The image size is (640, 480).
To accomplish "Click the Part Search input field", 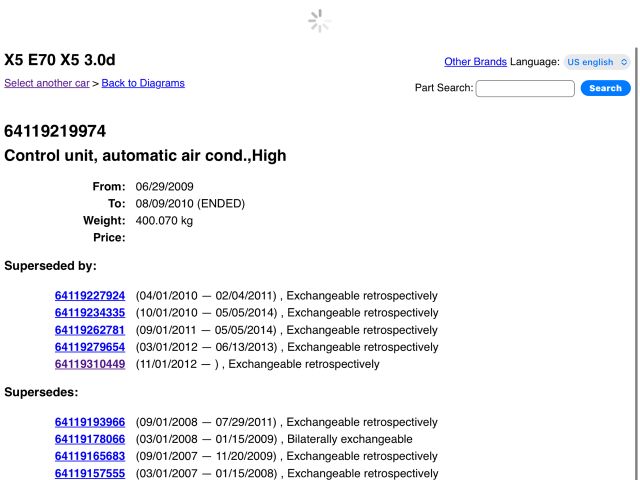I will pyautogui.click(x=525, y=88).
